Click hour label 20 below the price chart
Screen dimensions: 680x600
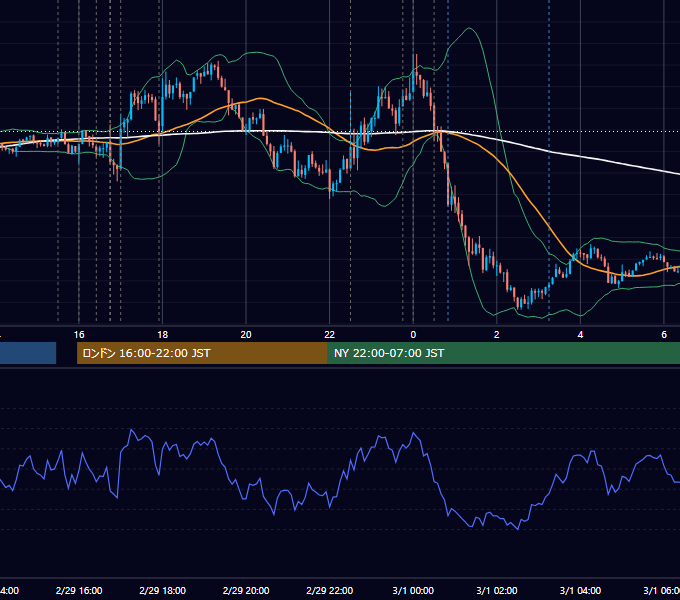coord(246,335)
